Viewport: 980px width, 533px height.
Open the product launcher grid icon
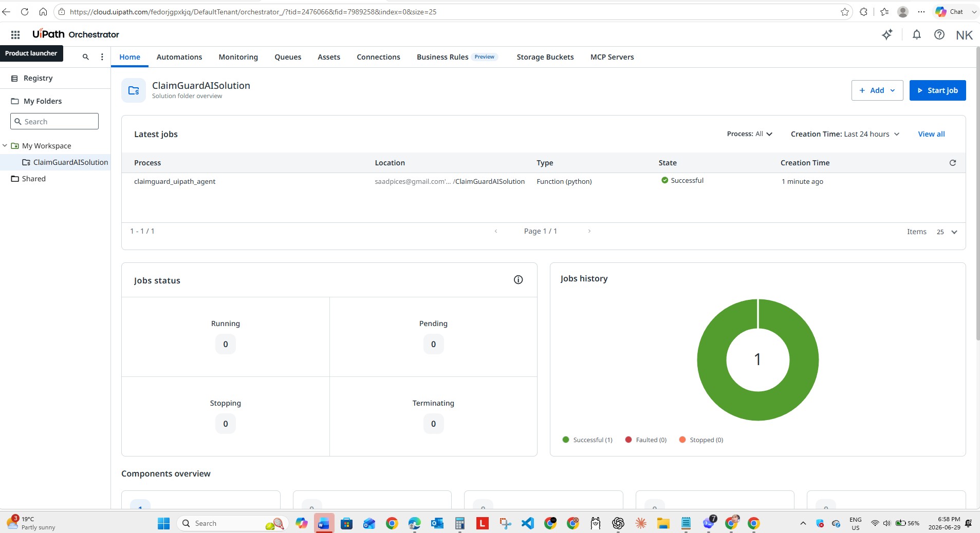tap(15, 34)
